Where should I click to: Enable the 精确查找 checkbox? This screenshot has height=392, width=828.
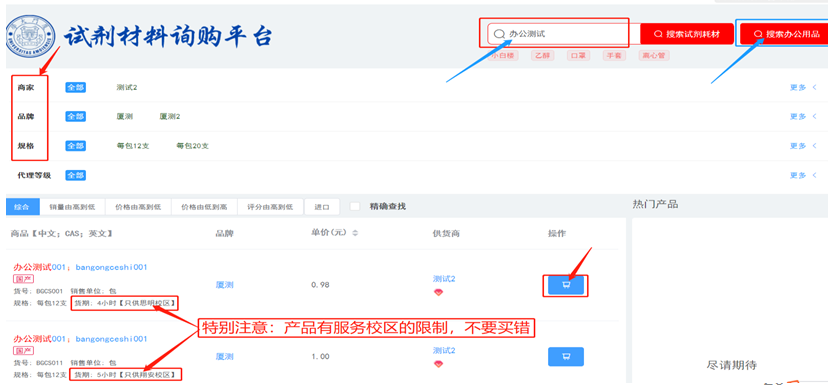355,207
